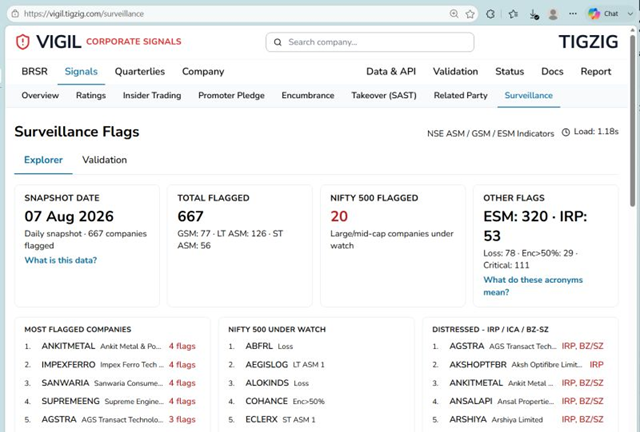Open ANSALAPI in Distressed list
The image size is (640, 432).
[518, 401]
